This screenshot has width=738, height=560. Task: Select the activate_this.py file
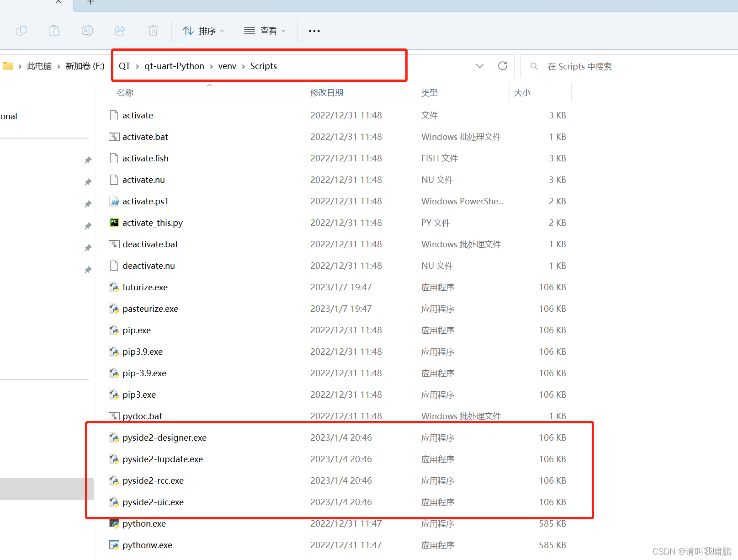point(153,223)
